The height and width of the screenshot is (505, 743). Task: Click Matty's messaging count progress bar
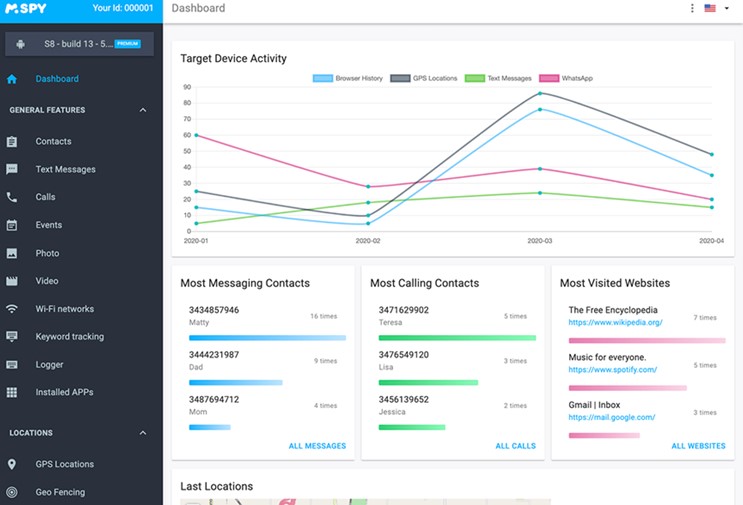point(267,338)
